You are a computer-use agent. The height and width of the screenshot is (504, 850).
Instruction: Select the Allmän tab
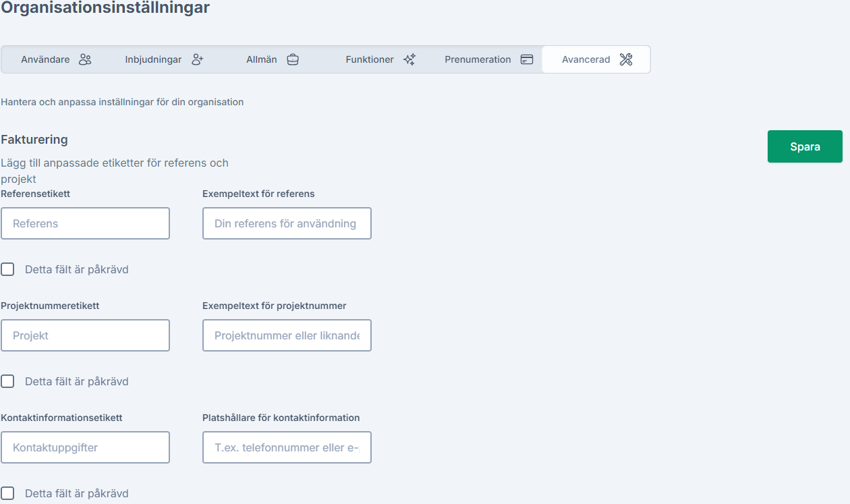[x=273, y=59]
